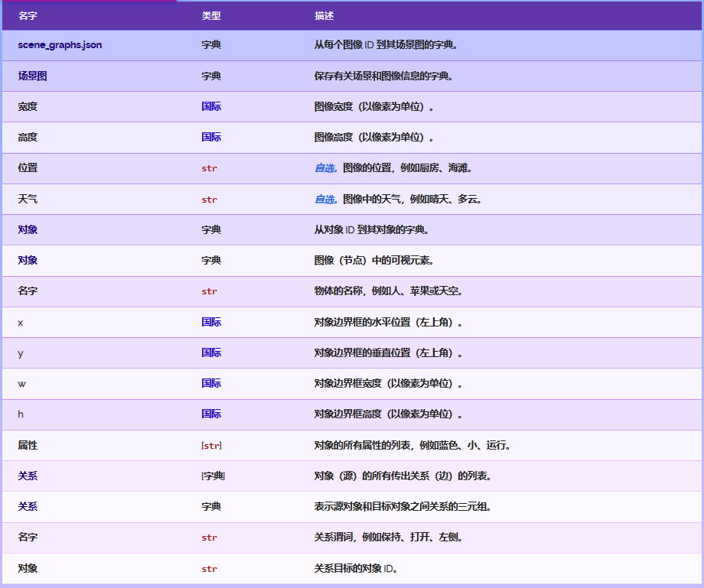Click 字典 type in 场景图 row
704x588 pixels.
[211, 76]
